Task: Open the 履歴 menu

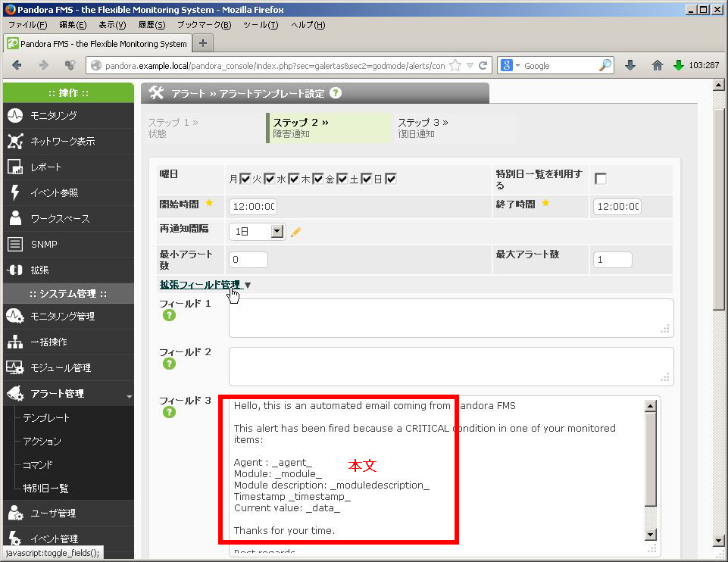Action: pyautogui.click(x=152, y=25)
